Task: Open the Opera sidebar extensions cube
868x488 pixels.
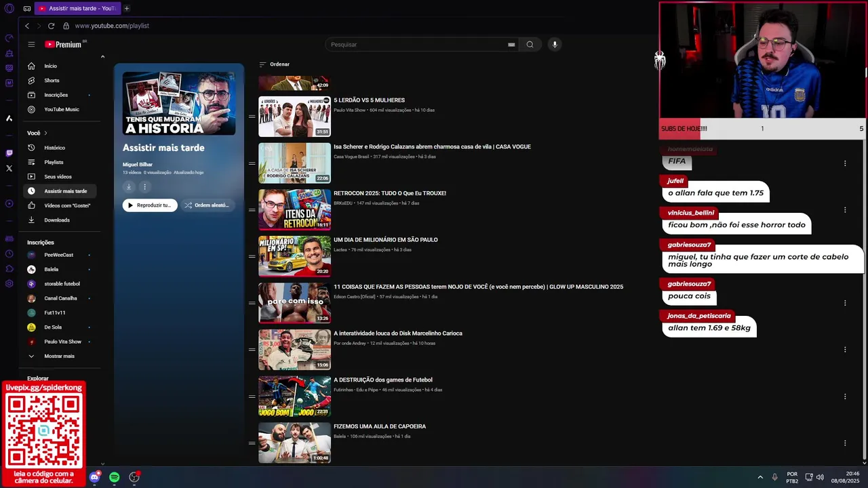Action: coord(9,268)
